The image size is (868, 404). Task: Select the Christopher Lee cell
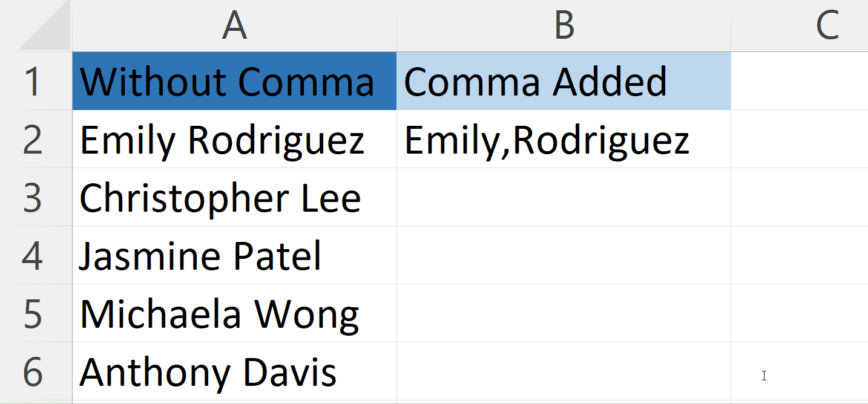(x=234, y=197)
